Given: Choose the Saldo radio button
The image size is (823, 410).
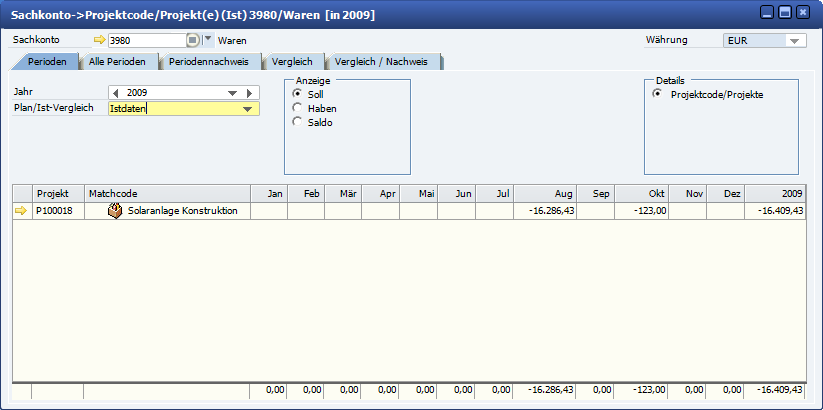Looking at the screenshot, I should pos(297,122).
